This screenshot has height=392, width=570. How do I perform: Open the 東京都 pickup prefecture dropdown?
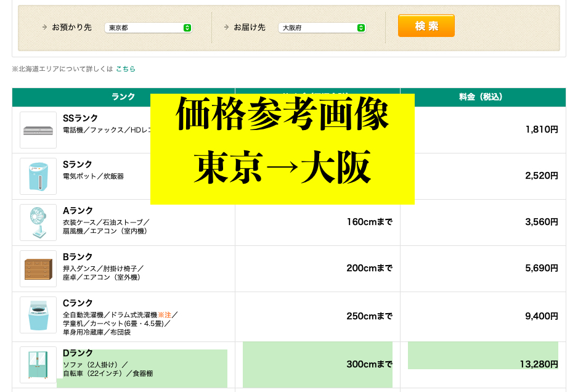tap(148, 28)
